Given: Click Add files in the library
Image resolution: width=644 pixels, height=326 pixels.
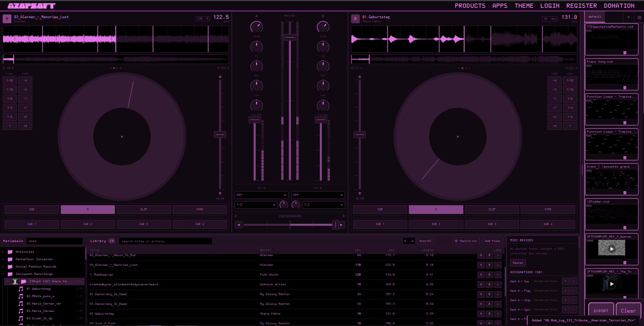Looking at the screenshot, I should point(492,241).
